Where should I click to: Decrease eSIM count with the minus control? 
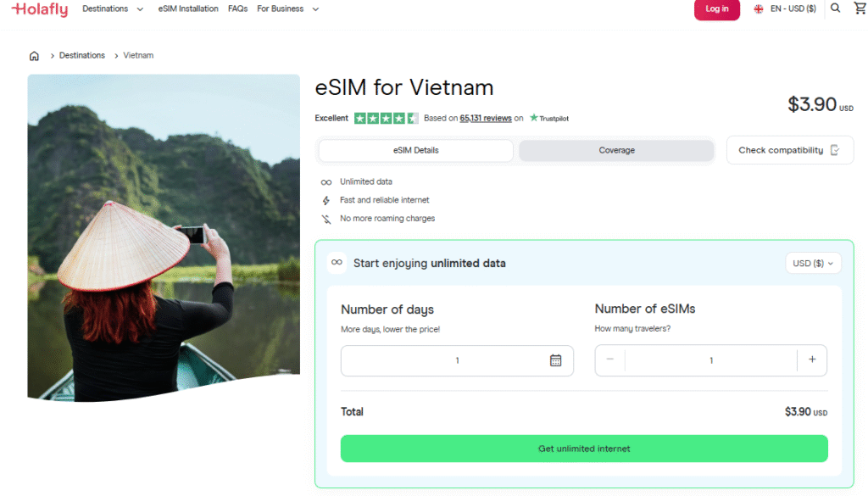[x=609, y=360]
